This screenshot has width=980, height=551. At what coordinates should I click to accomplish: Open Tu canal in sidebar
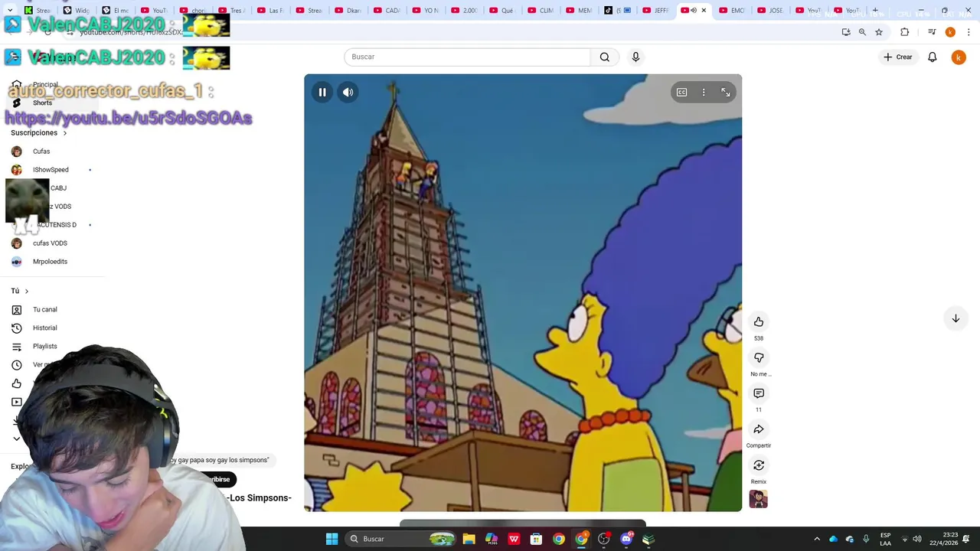[x=44, y=310]
